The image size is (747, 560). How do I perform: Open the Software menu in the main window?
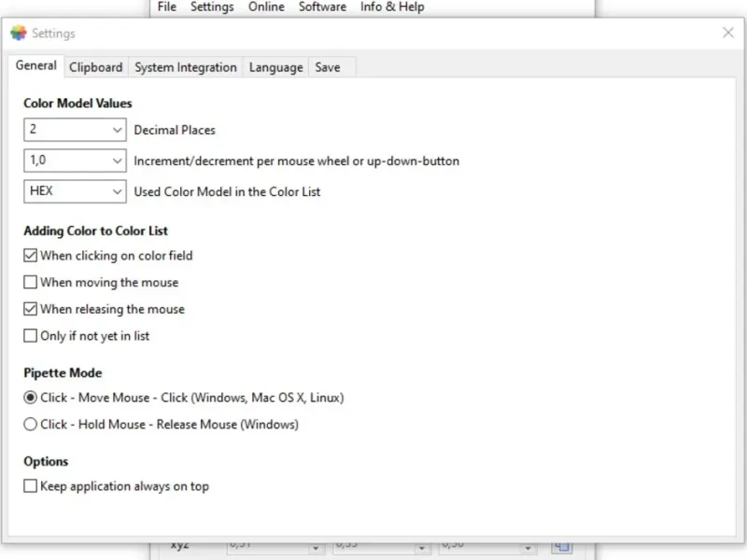coord(322,7)
